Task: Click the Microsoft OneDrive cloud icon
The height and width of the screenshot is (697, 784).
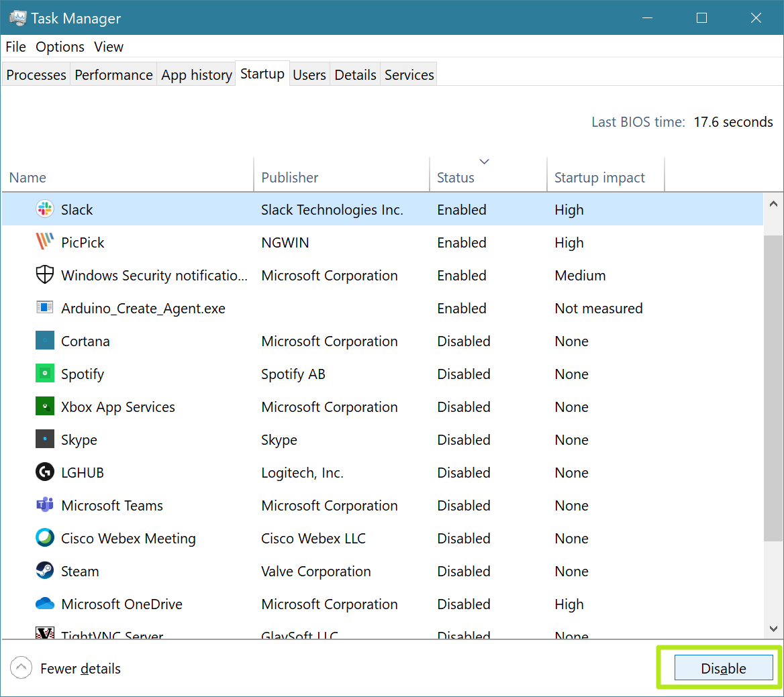Action: click(x=44, y=604)
